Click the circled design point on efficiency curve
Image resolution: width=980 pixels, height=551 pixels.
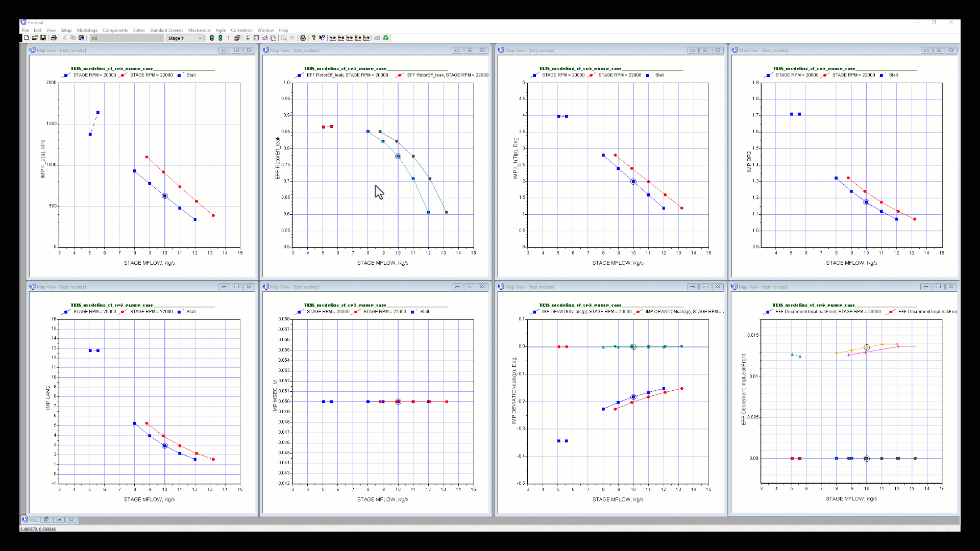tap(398, 157)
